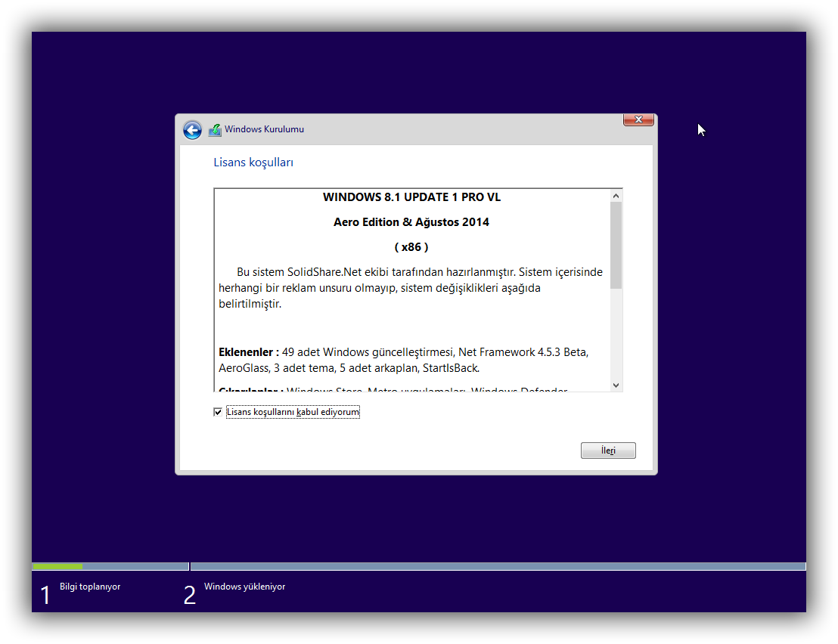This screenshot has width=838, height=644.
Task: Click the license text scrollbar thumb
Action: [616, 245]
